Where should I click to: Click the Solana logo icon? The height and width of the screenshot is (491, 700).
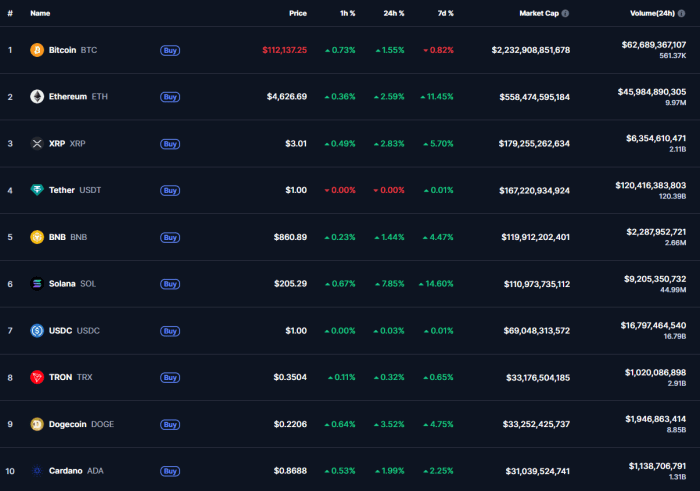click(x=37, y=283)
